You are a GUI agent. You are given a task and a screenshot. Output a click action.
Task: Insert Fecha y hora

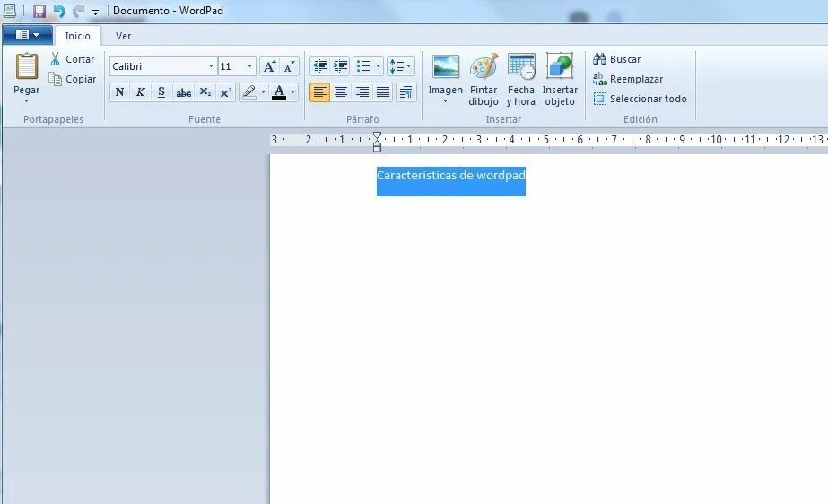(520, 79)
